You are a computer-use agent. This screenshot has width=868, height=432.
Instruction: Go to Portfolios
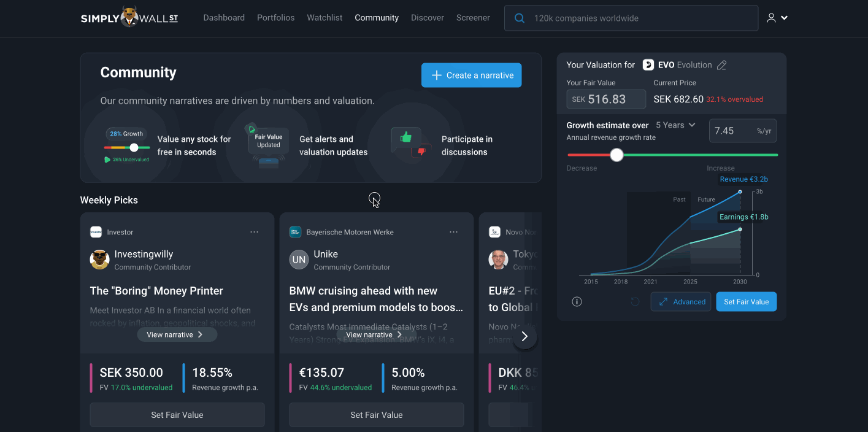pos(276,18)
